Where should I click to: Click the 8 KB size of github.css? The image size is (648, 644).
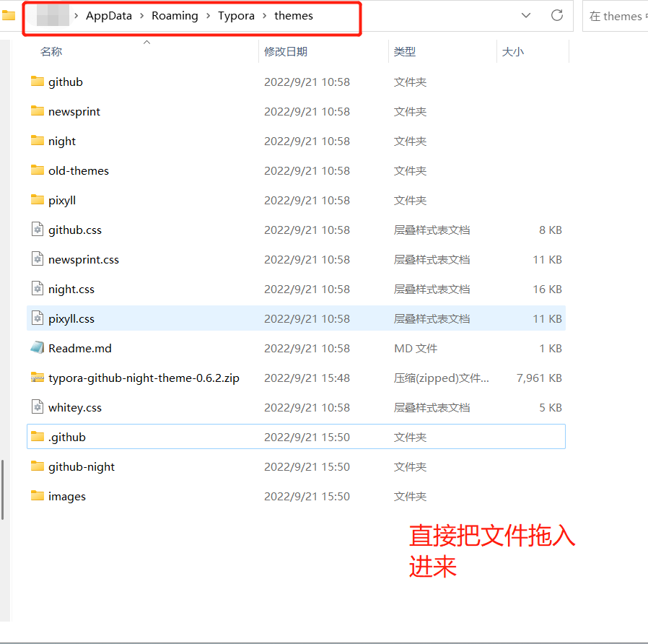coord(551,230)
